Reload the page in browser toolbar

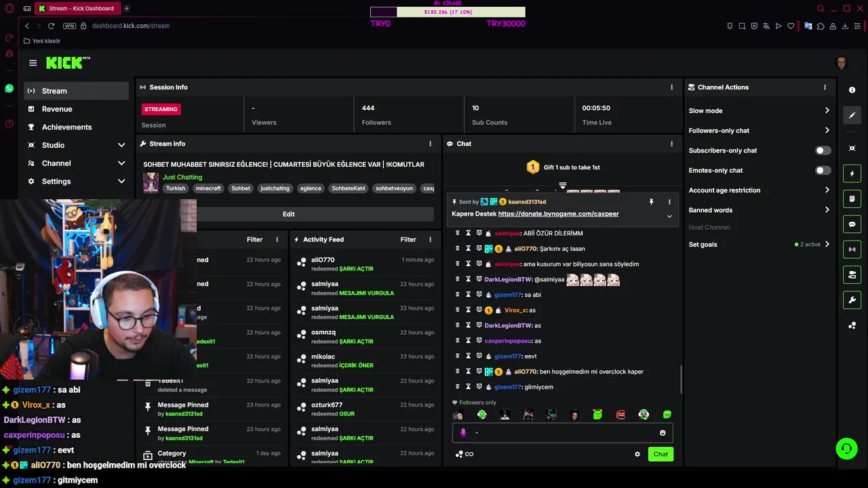51,26
